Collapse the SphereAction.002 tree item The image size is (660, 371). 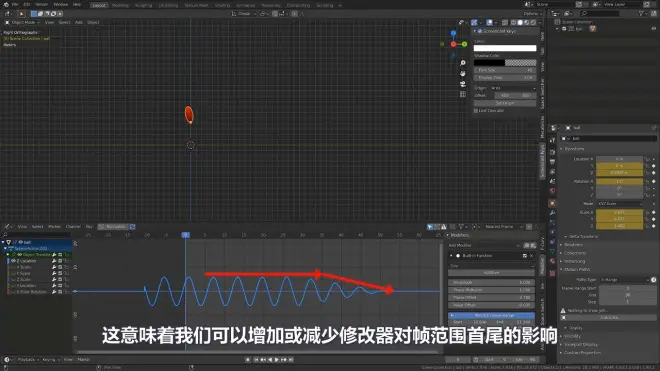5,248
